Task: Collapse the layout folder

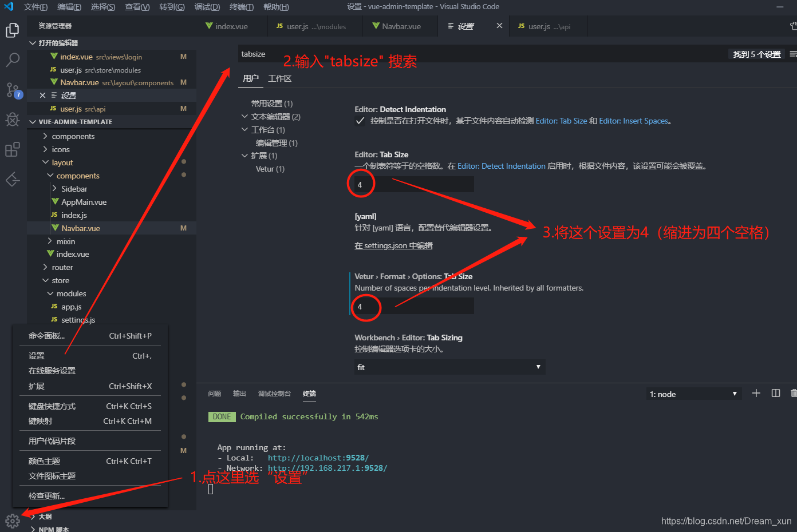Action: click(x=45, y=162)
